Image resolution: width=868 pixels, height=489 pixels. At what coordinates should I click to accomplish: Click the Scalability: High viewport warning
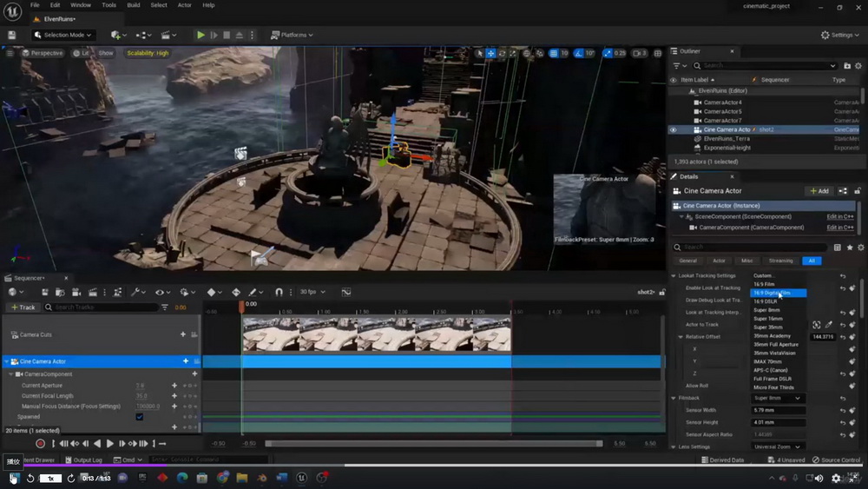tap(148, 53)
